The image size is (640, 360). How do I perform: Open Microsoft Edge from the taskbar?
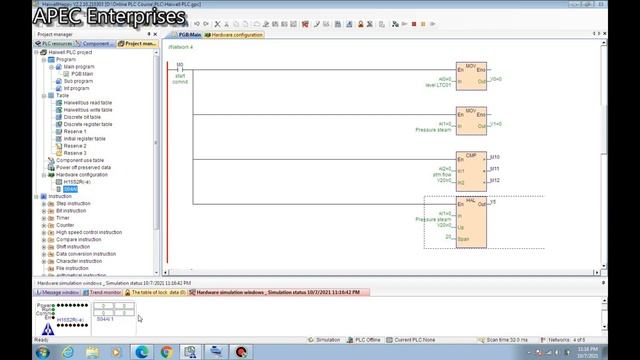pyautogui.click(x=142, y=352)
